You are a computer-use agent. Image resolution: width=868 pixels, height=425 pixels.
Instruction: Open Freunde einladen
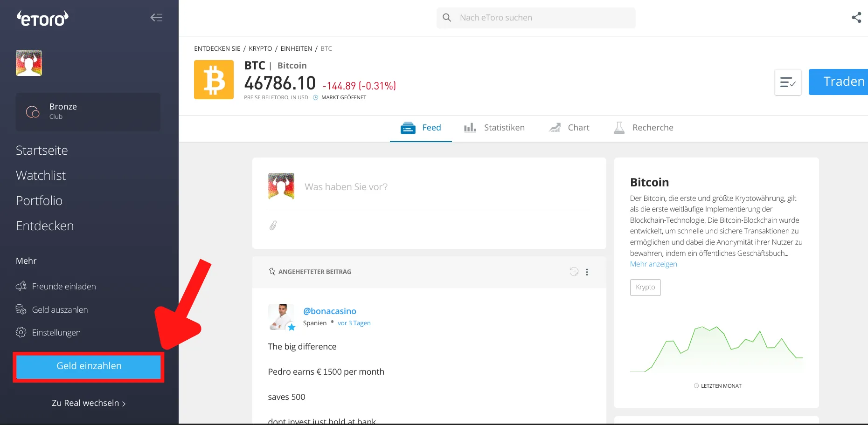tap(64, 287)
